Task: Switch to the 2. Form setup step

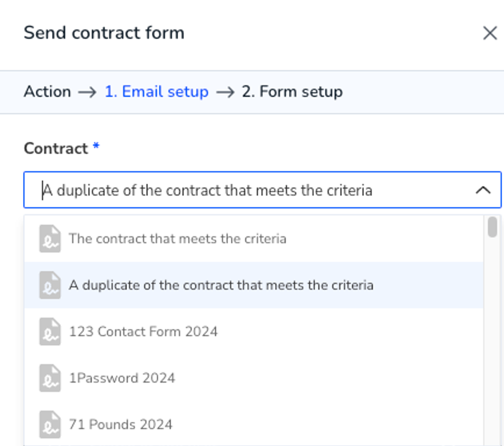Action: [292, 91]
